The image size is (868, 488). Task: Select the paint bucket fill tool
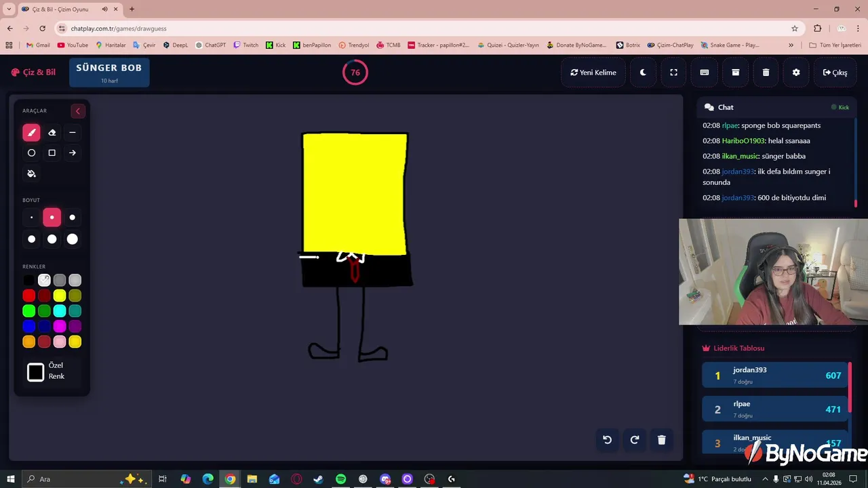31,174
